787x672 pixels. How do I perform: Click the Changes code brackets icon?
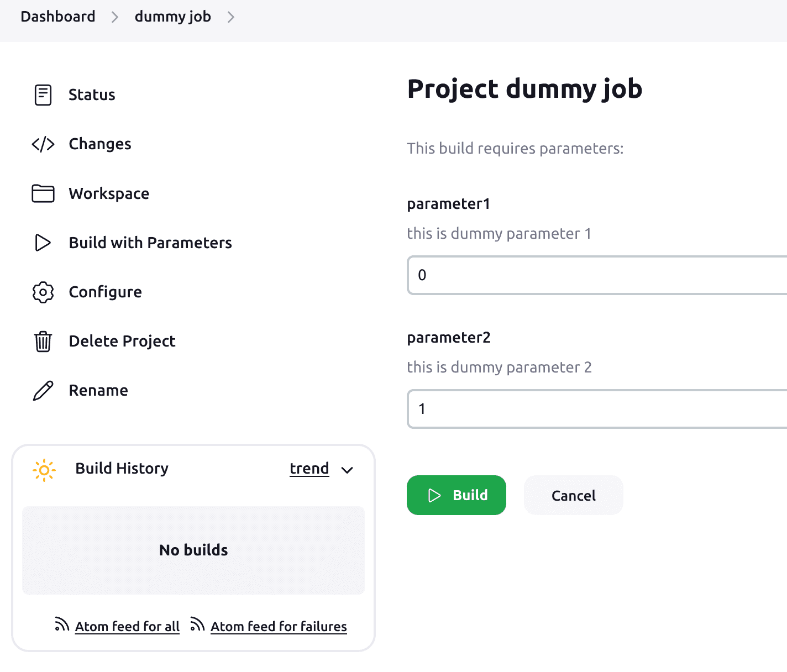[43, 144]
